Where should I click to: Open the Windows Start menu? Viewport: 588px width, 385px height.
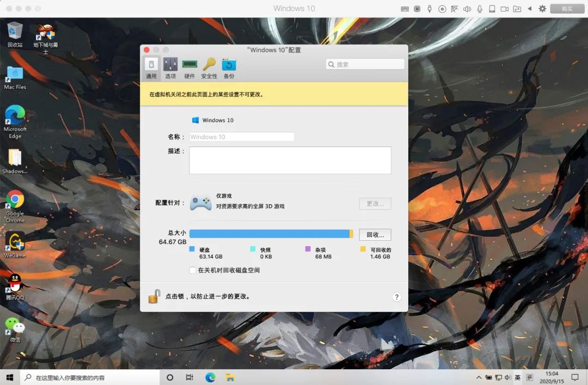10,377
